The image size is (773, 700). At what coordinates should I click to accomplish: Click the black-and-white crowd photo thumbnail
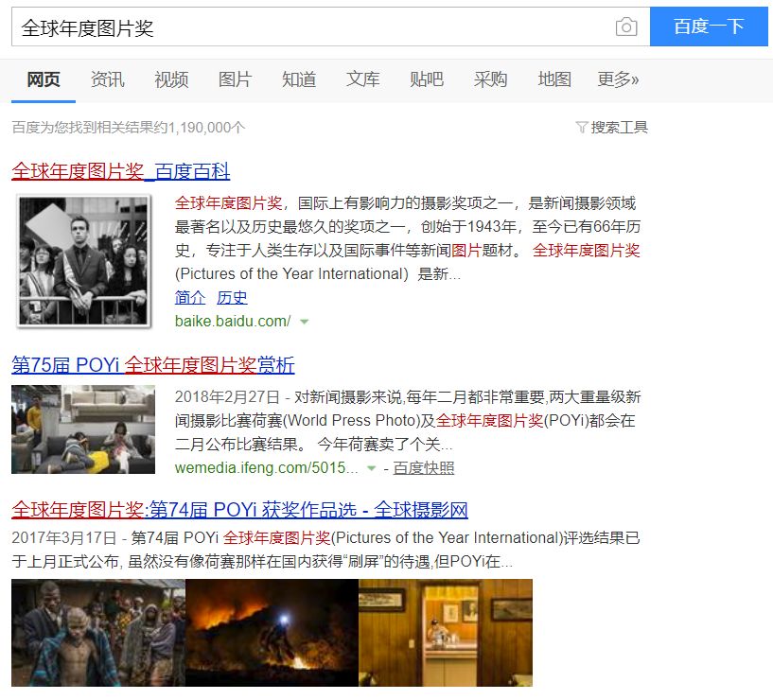84,261
